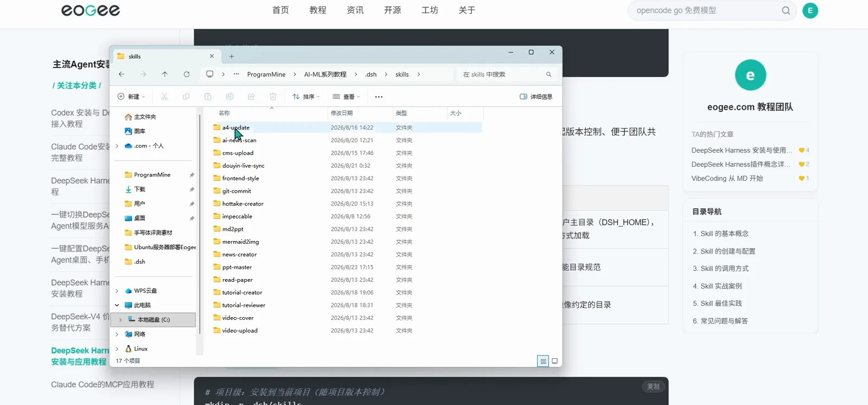Click the 在 skills 中搜索 search box
868x405 pixels.
point(506,74)
